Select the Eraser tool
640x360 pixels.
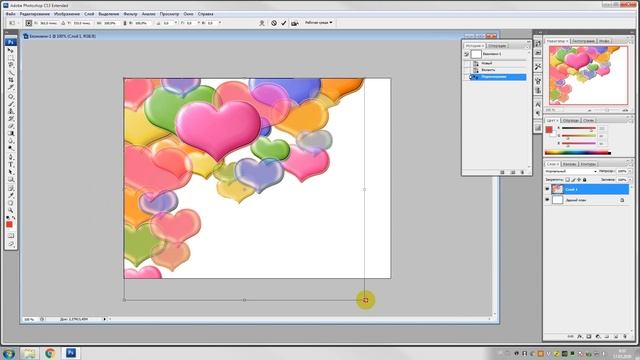[11, 126]
